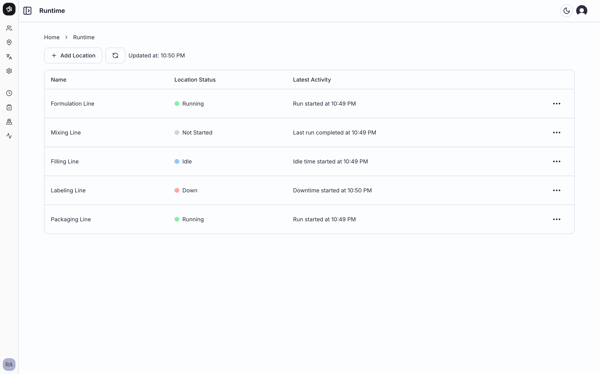Click Formulation Line's 'Run started at 10:49 PM'
Image resolution: width=600 pixels, height=374 pixels.
point(324,104)
